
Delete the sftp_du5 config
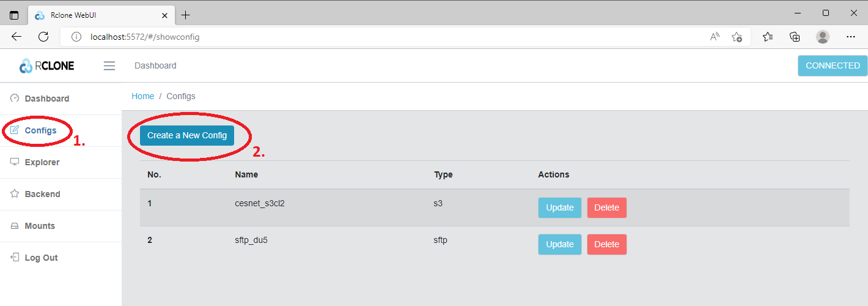[606, 244]
